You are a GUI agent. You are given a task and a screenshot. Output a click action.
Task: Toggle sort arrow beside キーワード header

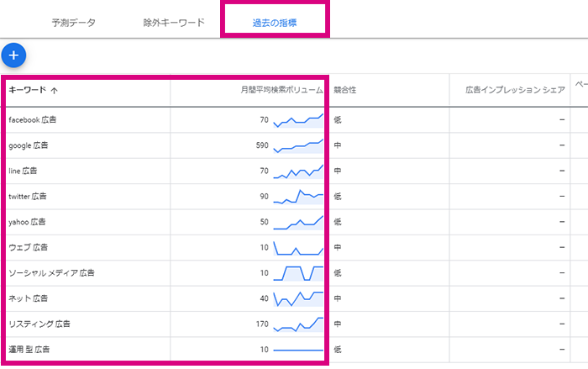[x=54, y=91]
